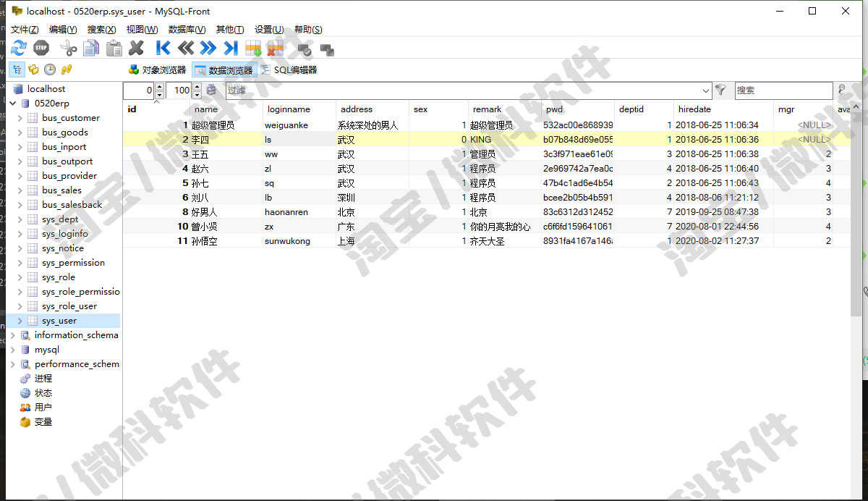Click the magnifier beside search box
Image resolution: width=868 pixels, height=501 pixels.
click(842, 90)
